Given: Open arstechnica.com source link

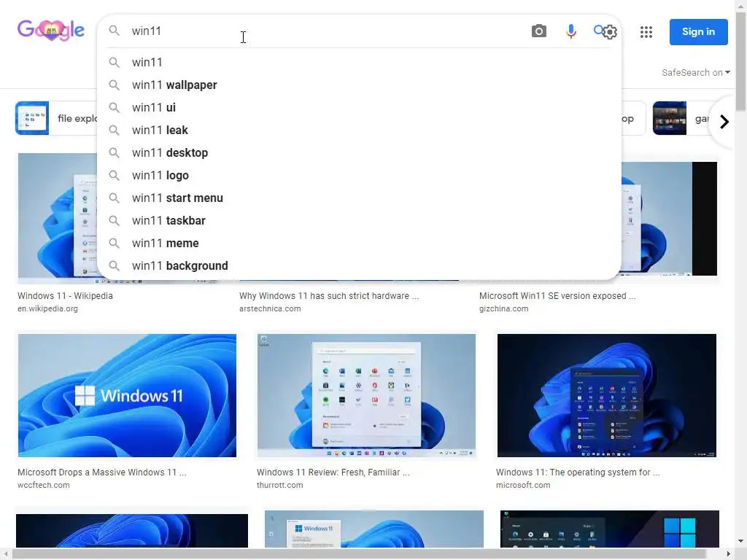Looking at the screenshot, I should [270, 308].
